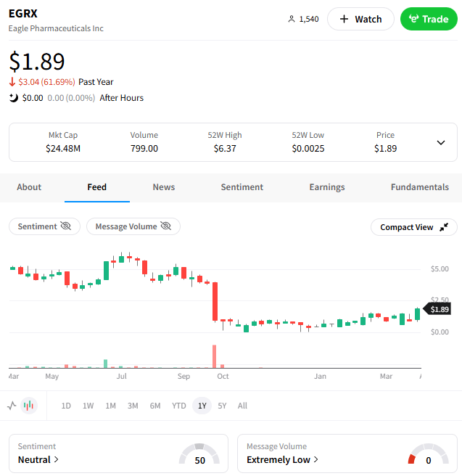
Task: Click the Jan label on chart axis
Action: click(x=320, y=376)
